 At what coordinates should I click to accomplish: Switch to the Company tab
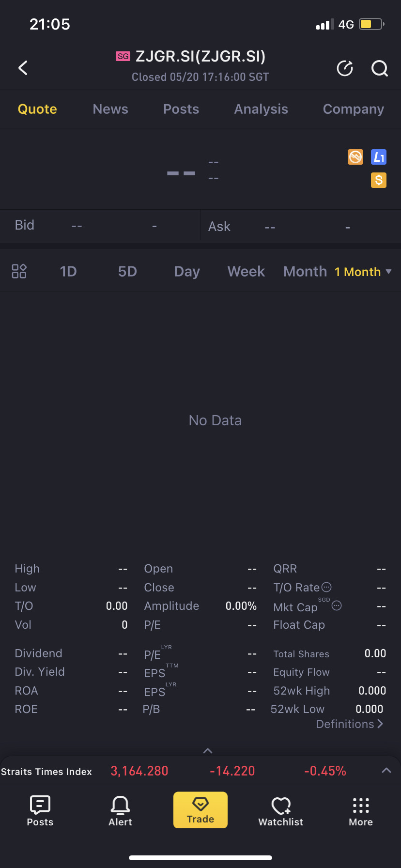click(x=353, y=109)
